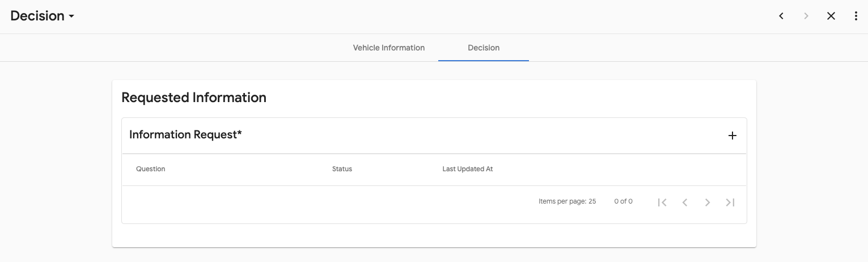Switch to the Vehicle Information tab
The height and width of the screenshot is (262, 868).
[x=389, y=48]
